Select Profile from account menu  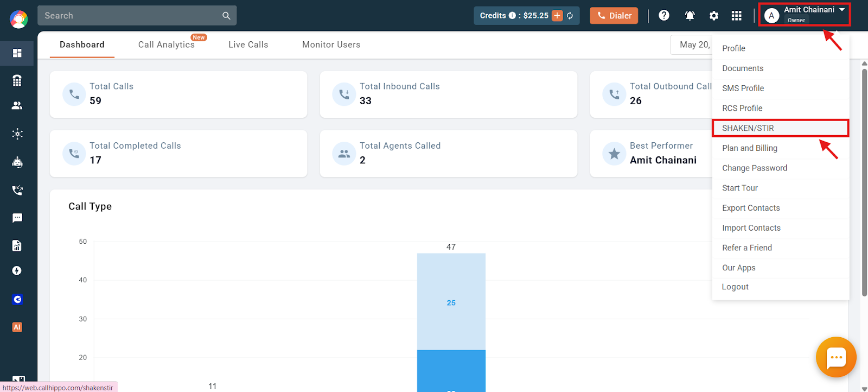pyautogui.click(x=780, y=48)
